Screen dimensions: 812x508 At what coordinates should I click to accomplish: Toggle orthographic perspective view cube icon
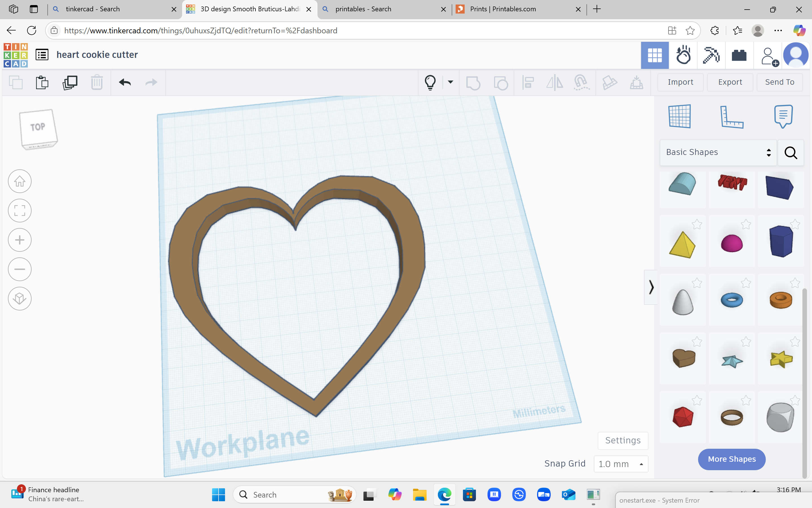(20, 298)
